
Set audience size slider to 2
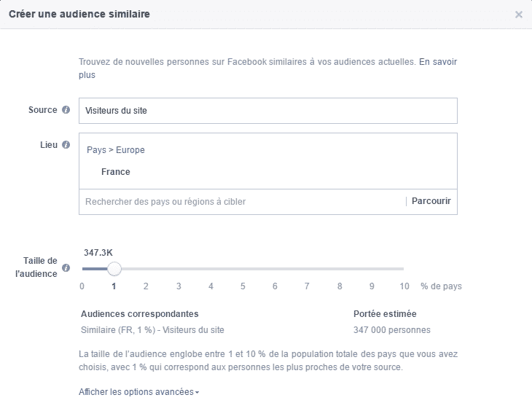point(146,269)
